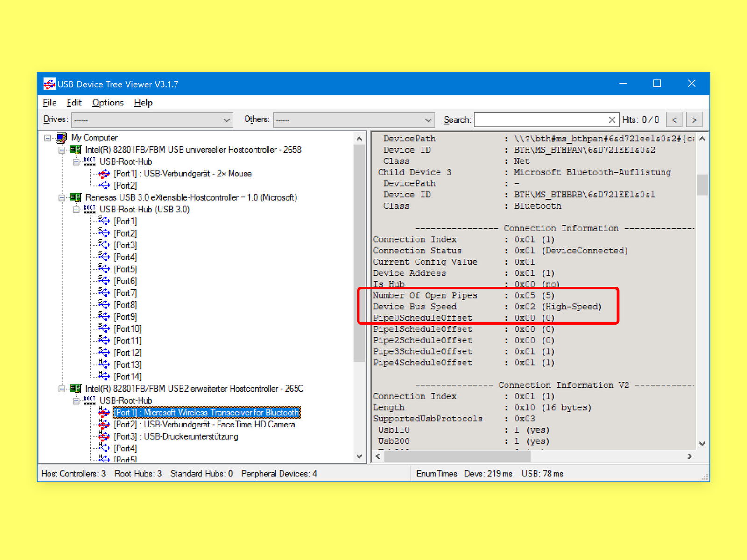Image resolution: width=747 pixels, height=560 pixels.
Task: Click the Intel universeller Hostcontroller 2658 chip icon
Action: pos(75,150)
